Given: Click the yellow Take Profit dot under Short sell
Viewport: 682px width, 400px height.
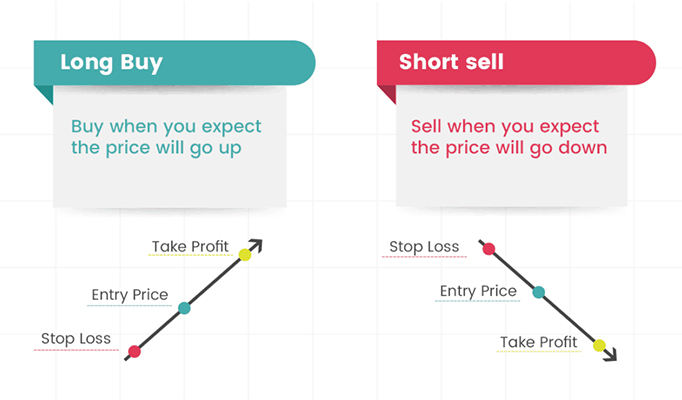Looking at the screenshot, I should [599, 346].
